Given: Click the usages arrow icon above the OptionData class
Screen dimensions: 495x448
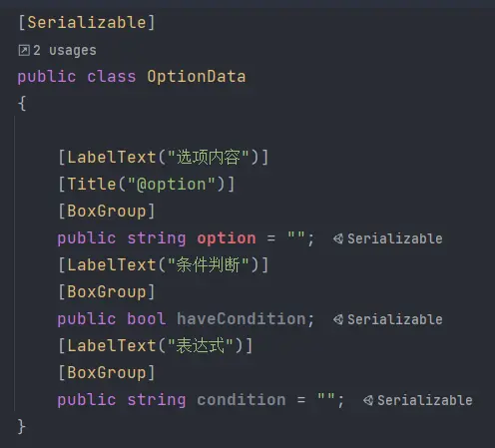Looking at the screenshot, I should [x=24, y=51].
